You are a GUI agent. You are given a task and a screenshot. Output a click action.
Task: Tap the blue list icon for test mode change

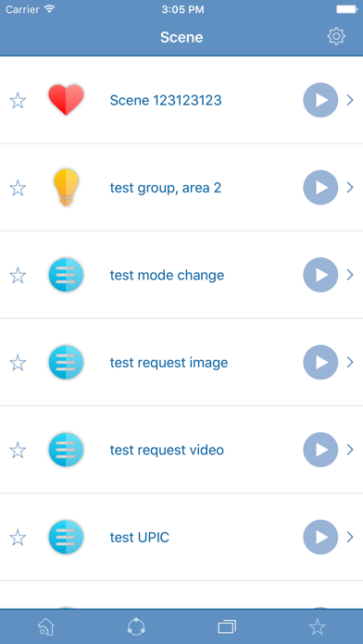pyautogui.click(x=66, y=275)
